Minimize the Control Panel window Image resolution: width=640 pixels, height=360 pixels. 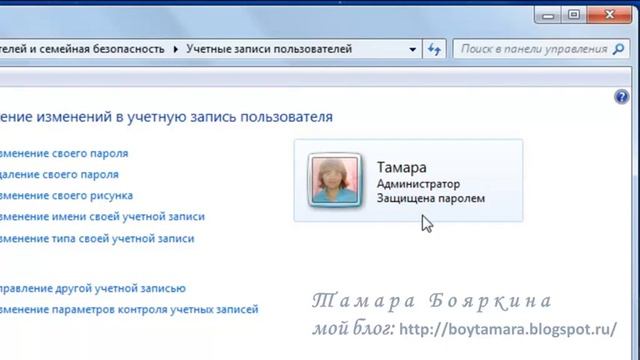coord(548,15)
